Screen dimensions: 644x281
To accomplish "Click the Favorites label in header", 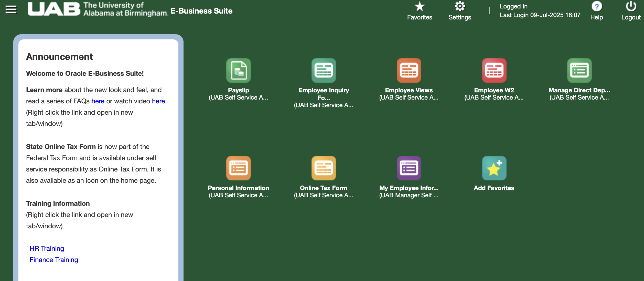I will pos(420,17).
